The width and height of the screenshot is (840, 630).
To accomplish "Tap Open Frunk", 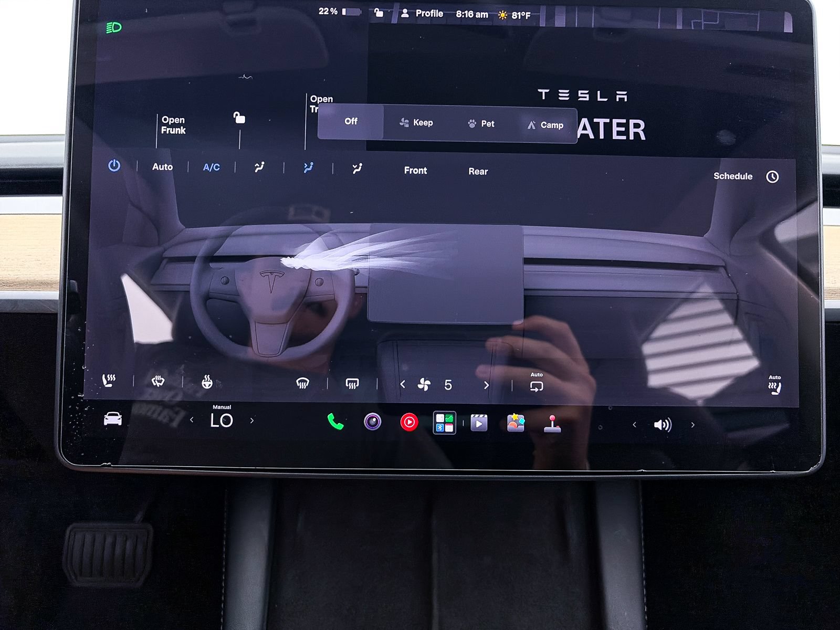I will click(173, 125).
